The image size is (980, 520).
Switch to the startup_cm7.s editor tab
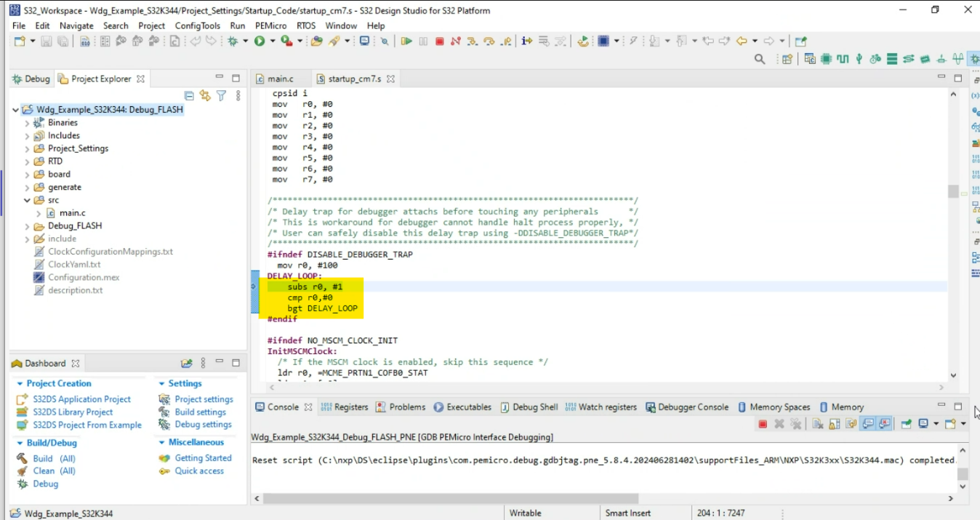coord(356,79)
